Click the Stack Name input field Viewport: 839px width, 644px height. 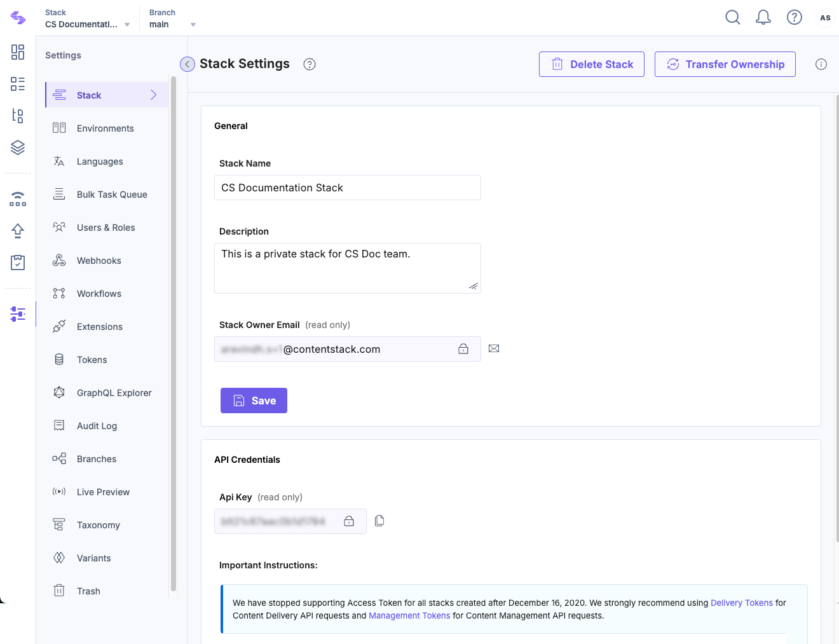tap(348, 188)
